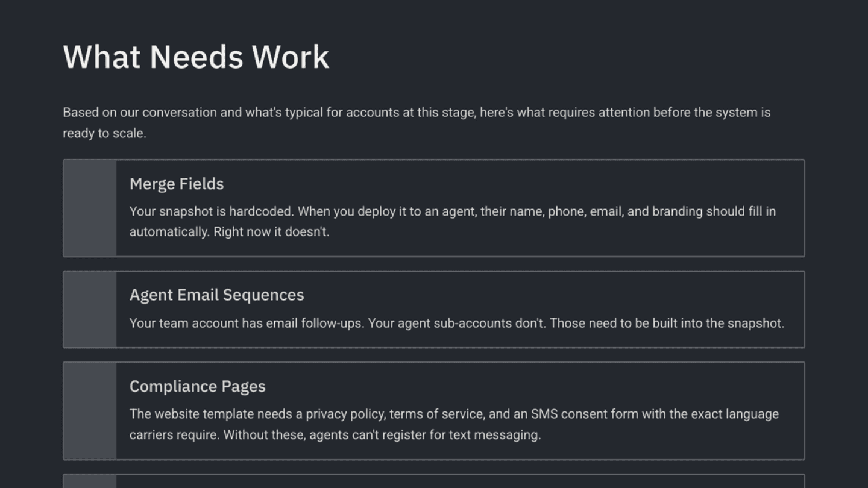This screenshot has height=488, width=868.
Task: Click the 'Agent Email Sequences' card title
Action: [216, 295]
